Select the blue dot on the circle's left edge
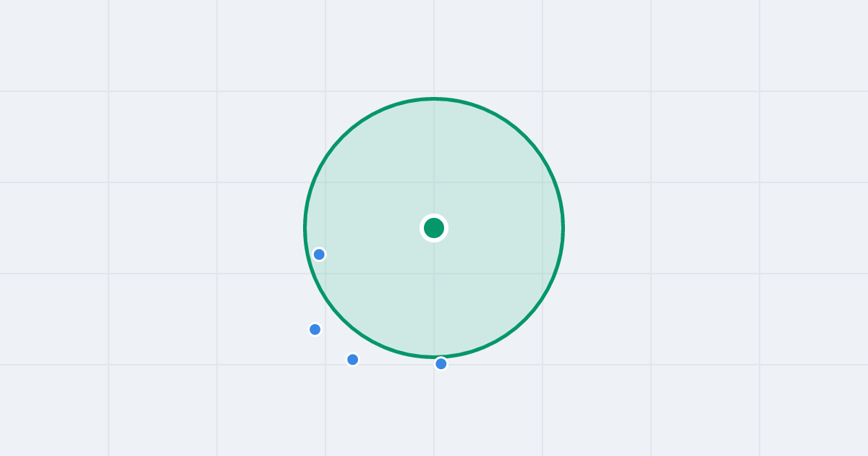 tap(319, 254)
